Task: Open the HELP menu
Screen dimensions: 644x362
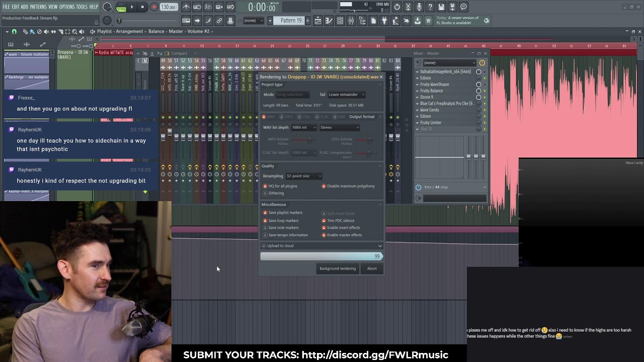Action: point(94,7)
